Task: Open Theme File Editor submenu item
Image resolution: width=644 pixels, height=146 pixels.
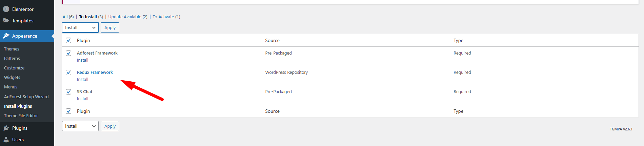Action: click(21, 116)
